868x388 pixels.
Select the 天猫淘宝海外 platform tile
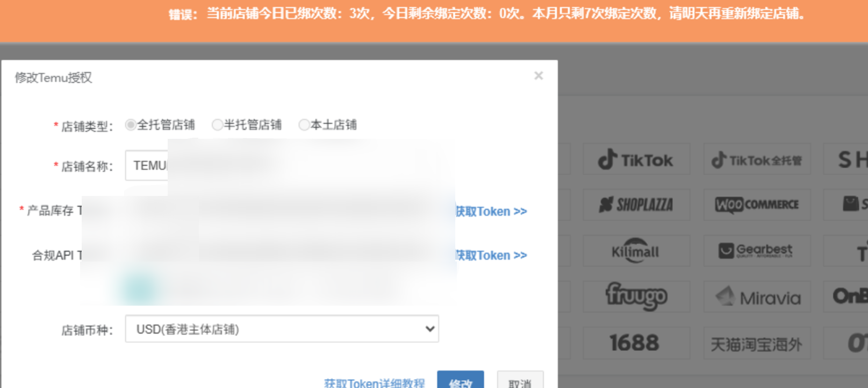pyautogui.click(x=756, y=344)
